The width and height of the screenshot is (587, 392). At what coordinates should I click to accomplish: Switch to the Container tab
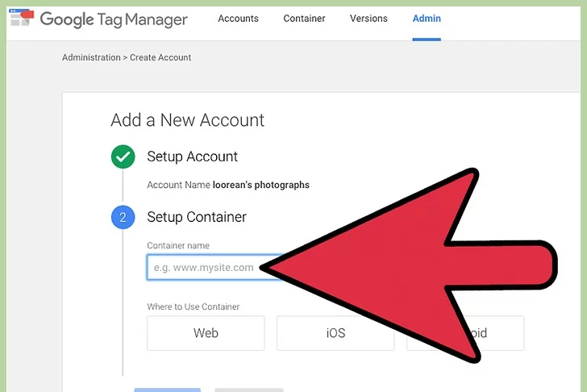[304, 19]
